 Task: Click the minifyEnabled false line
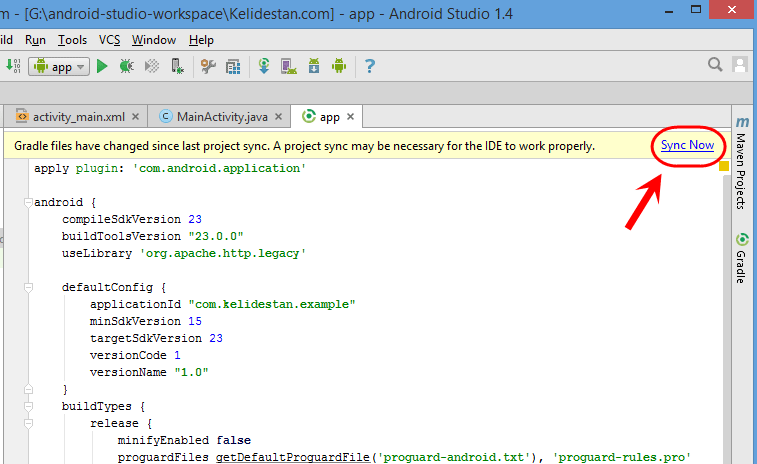tap(184, 440)
